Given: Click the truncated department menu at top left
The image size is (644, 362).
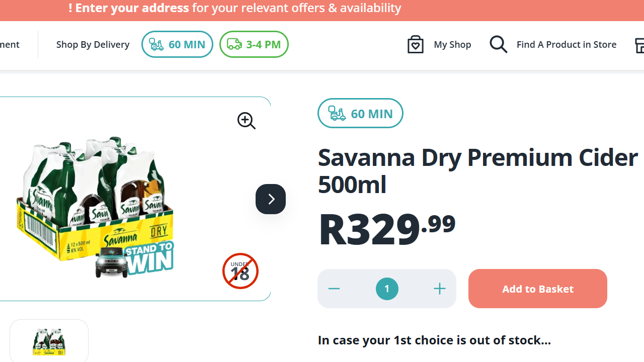Looking at the screenshot, I should [9, 44].
